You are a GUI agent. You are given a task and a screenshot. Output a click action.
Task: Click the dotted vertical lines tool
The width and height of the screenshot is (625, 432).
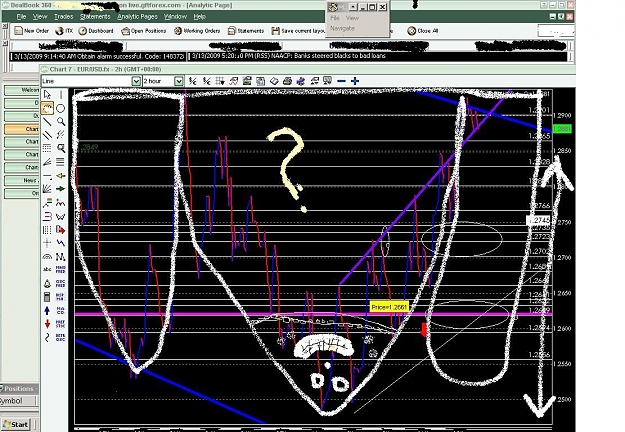coord(47,230)
